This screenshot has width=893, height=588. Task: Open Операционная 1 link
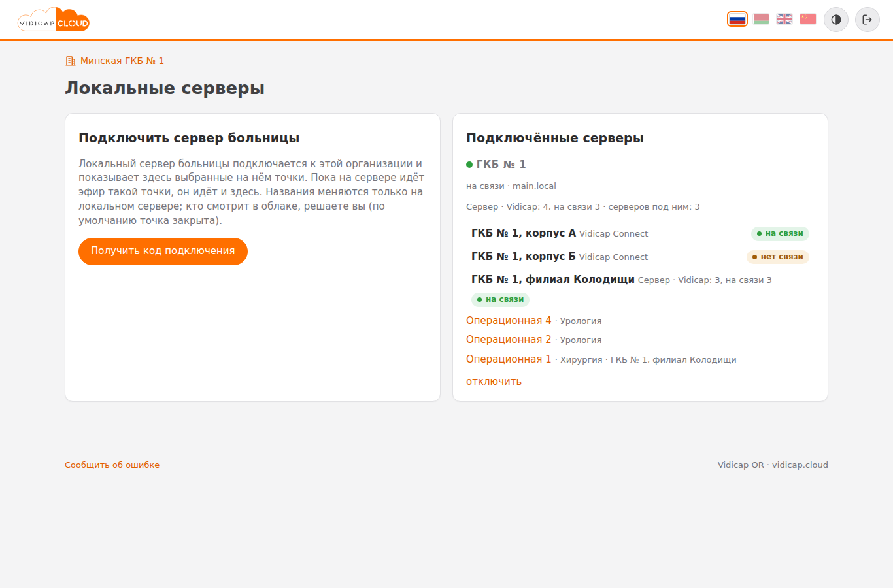click(509, 359)
